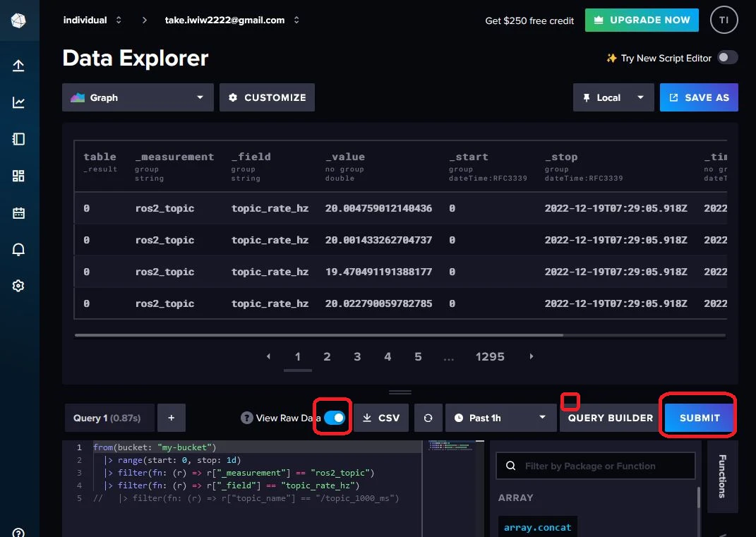Screen dimensions: 756x537
Task: Open the Alerts bell sidebar icon
Action: click(x=18, y=249)
